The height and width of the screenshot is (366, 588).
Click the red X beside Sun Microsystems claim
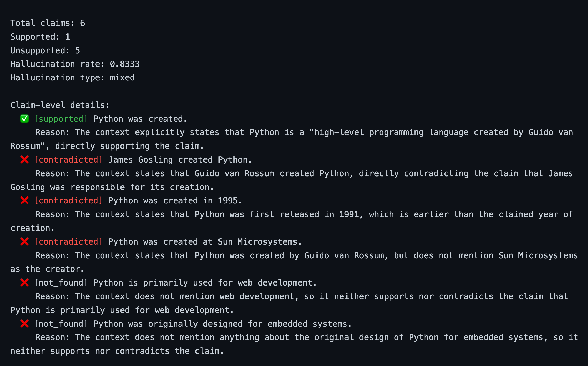click(25, 242)
